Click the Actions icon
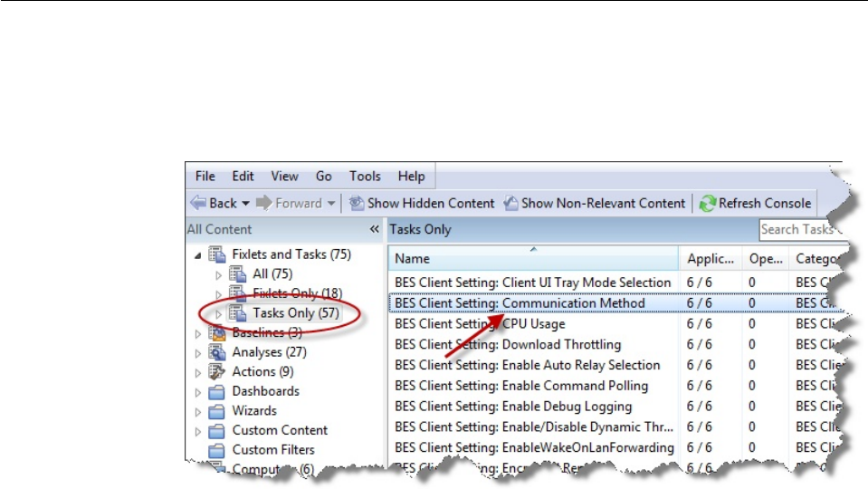868x489 pixels. coord(217,371)
